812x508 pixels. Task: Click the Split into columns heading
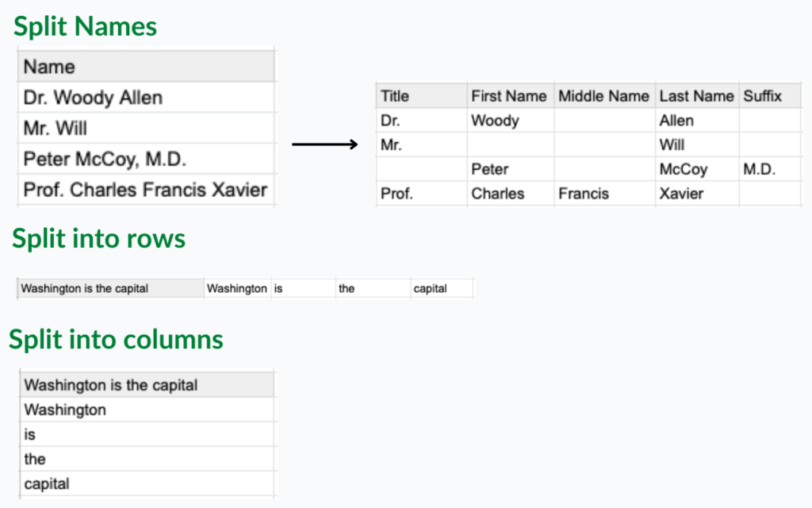tap(116, 340)
